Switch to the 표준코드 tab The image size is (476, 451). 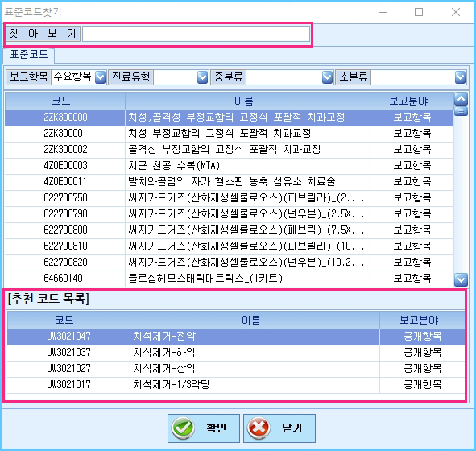(x=29, y=55)
